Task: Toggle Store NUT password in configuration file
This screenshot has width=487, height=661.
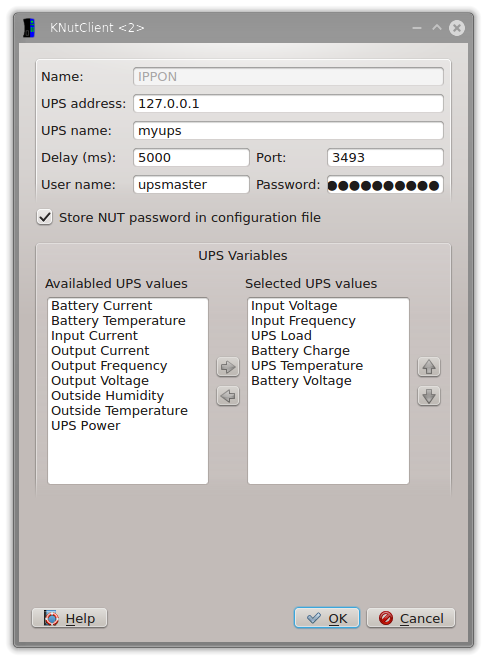Action: [45, 218]
